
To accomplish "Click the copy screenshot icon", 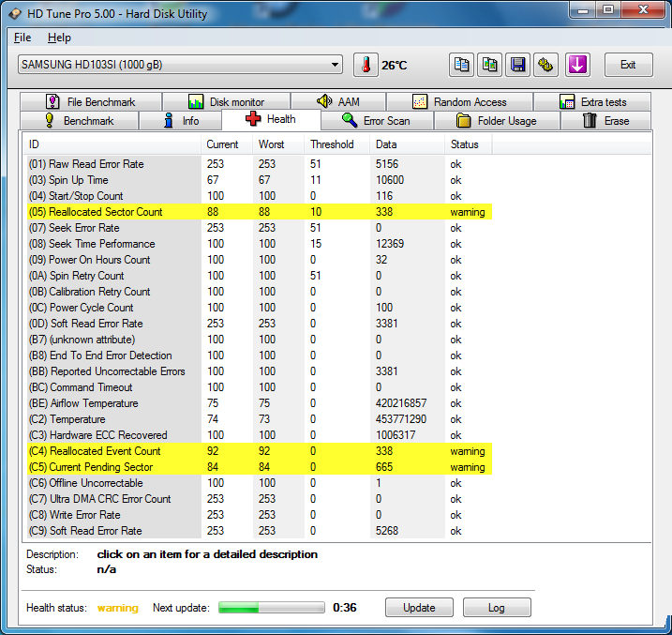I will click(x=489, y=65).
